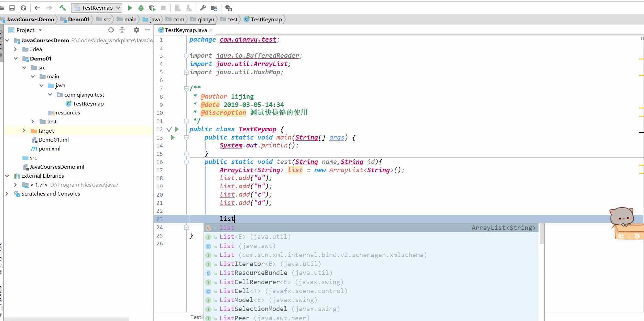This screenshot has height=321, width=644.
Task: Expand the target folder
Action: click(x=24, y=131)
